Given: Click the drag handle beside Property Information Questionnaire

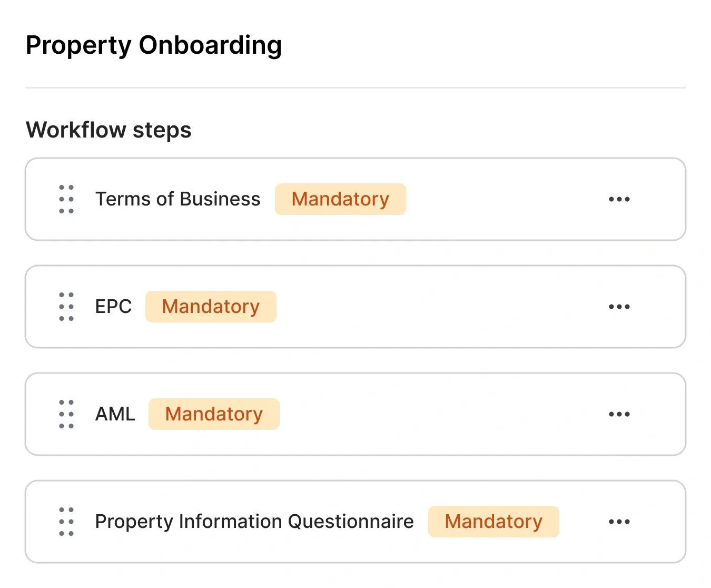Looking at the screenshot, I should pyautogui.click(x=66, y=522).
